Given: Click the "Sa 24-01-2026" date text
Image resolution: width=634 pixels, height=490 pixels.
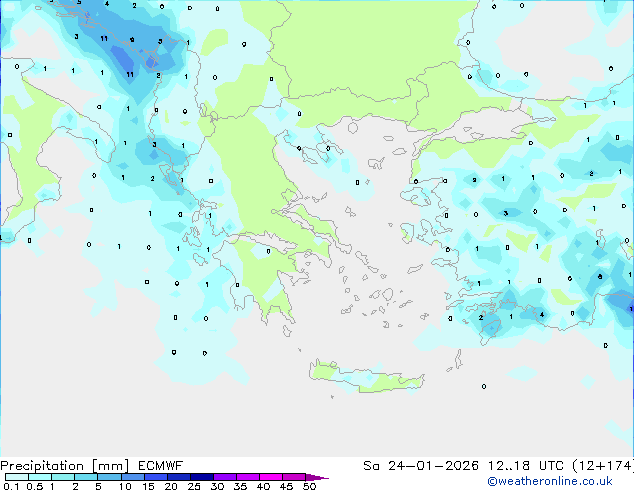Looking at the screenshot, I should 421,466.
